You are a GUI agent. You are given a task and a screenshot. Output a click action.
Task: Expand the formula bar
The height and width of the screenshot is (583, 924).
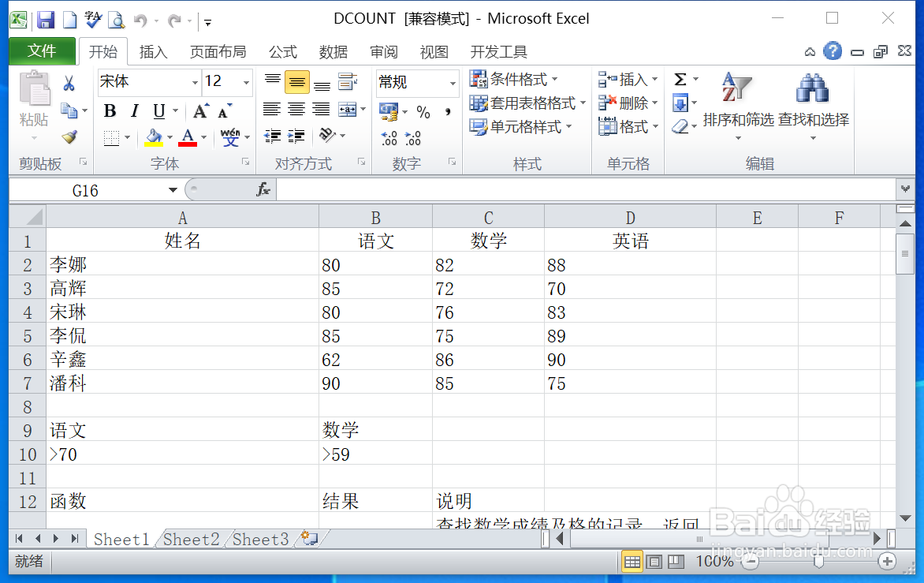(x=905, y=189)
